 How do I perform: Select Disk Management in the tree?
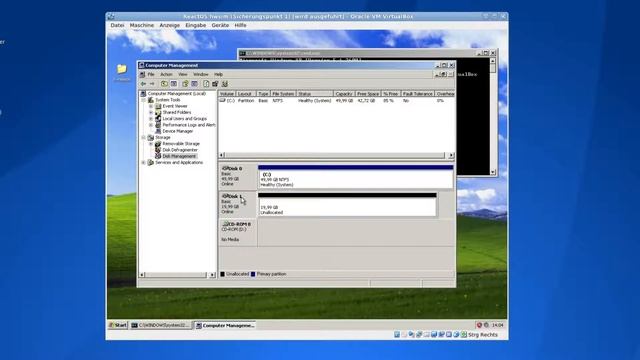(179, 156)
